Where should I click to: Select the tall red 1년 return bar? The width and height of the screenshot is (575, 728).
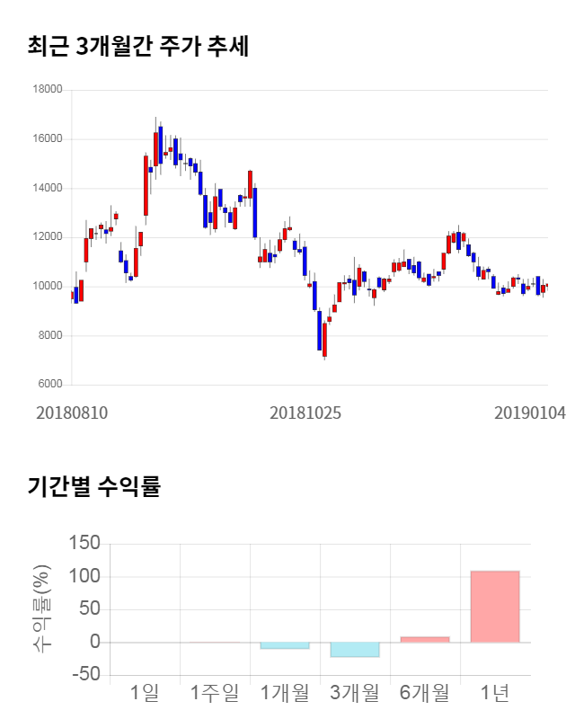pos(495,606)
